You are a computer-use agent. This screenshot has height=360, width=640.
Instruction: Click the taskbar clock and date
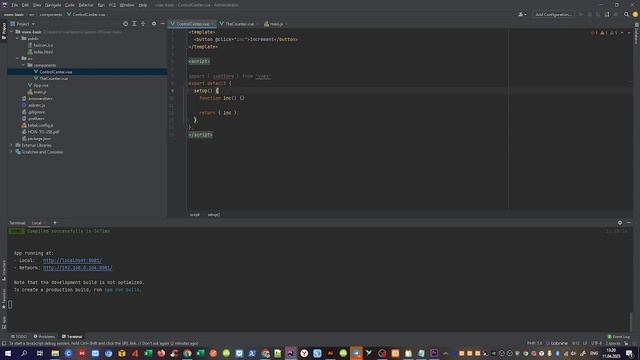[x=611, y=353]
